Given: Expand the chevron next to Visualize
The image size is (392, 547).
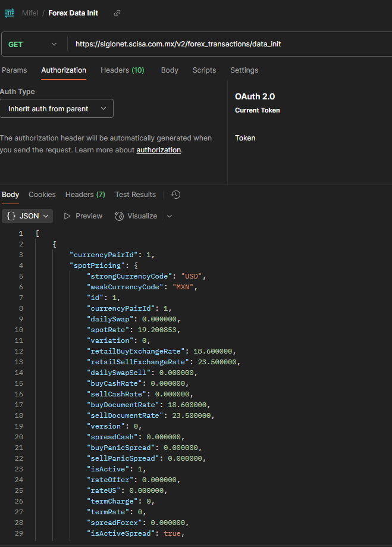Looking at the screenshot, I should 170,216.
